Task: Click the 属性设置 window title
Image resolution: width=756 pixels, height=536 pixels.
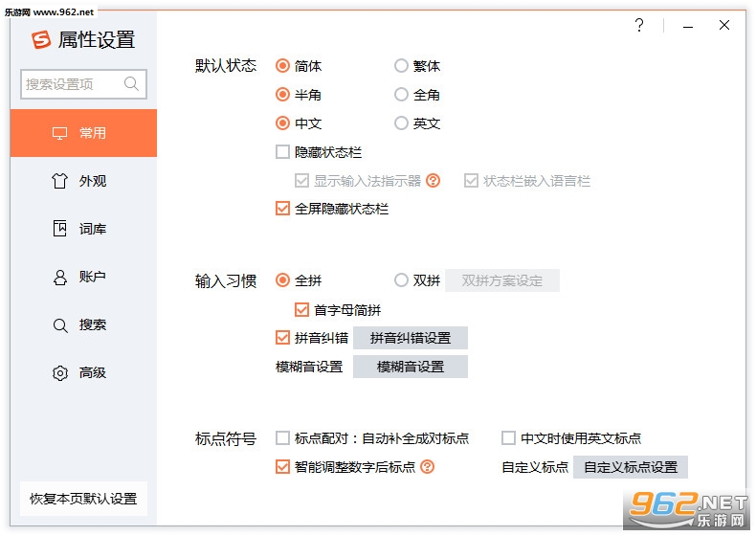Action: click(x=97, y=39)
